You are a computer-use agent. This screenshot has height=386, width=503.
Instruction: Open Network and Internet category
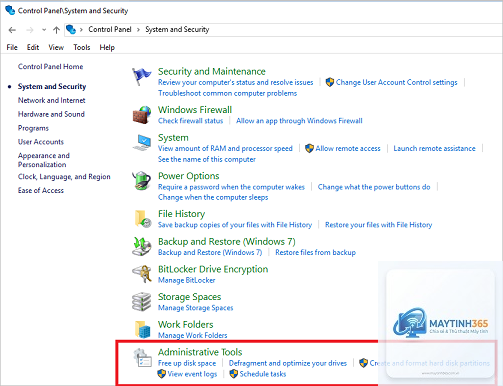(52, 100)
